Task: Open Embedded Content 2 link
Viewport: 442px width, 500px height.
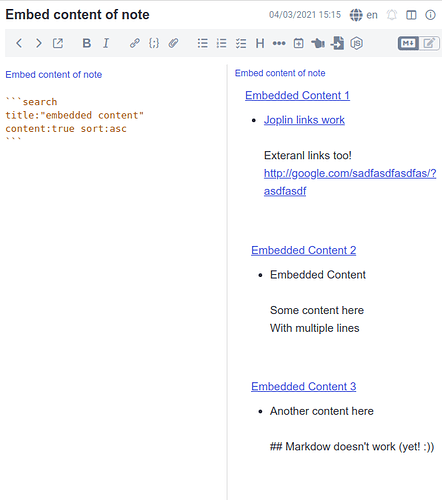Action: [304, 250]
